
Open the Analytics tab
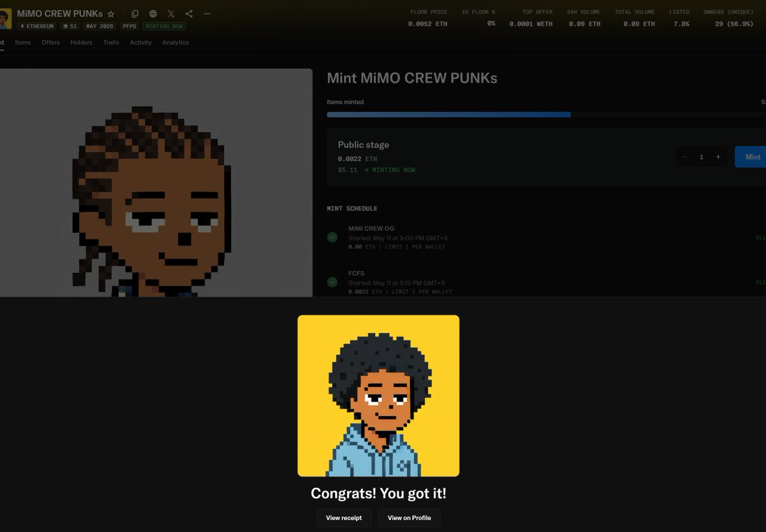click(x=176, y=43)
